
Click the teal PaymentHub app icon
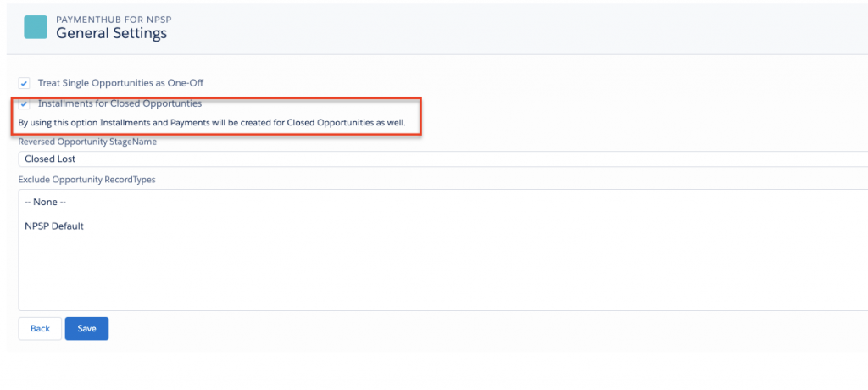36,27
